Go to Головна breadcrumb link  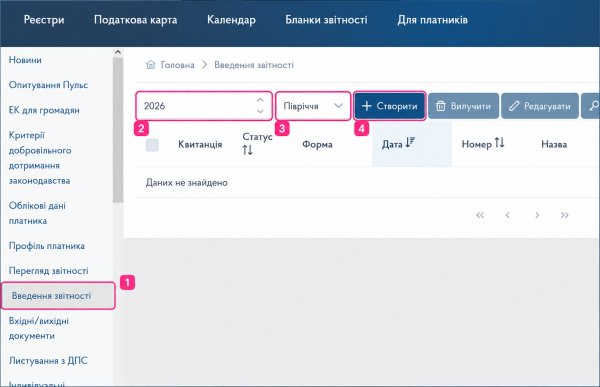point(177,65)
